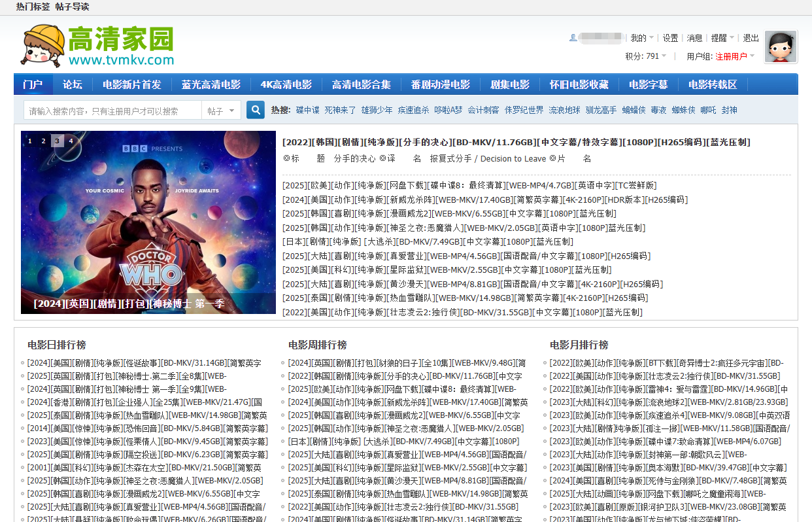Select slide number 3 on the banner
This screenshot has width=812, height=522.
click(x=58, y=141)
